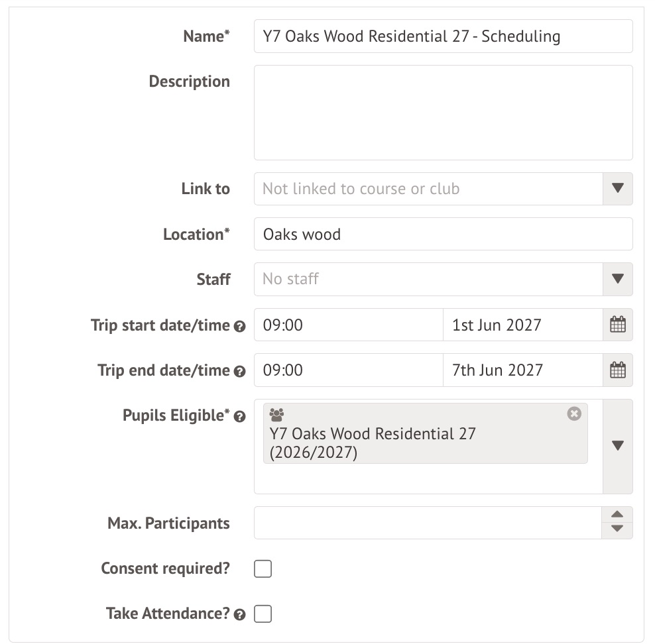Screen dimensions: 655x644
Task: Open the Staff dropdown list
Action: (617, 279)
